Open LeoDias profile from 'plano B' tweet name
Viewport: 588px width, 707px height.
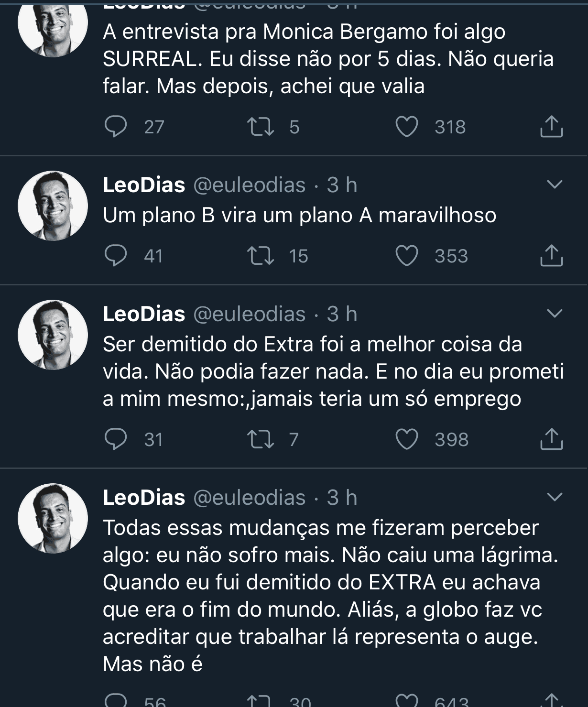144,185
